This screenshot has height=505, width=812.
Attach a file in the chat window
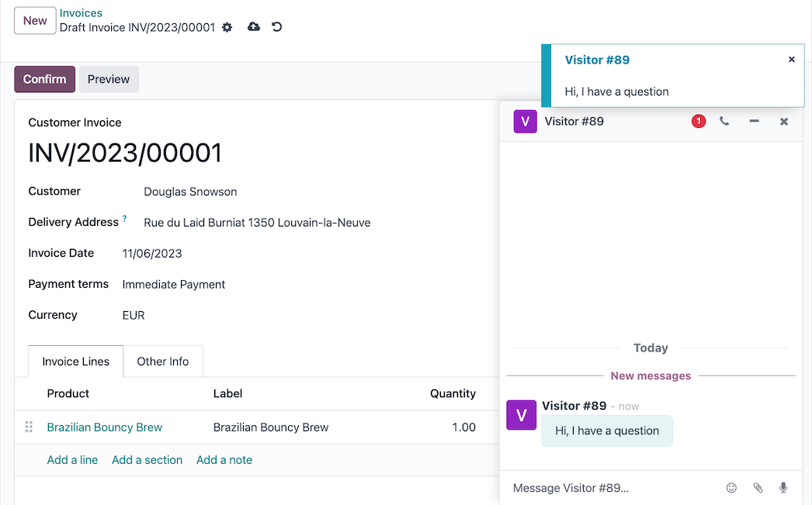757,487
